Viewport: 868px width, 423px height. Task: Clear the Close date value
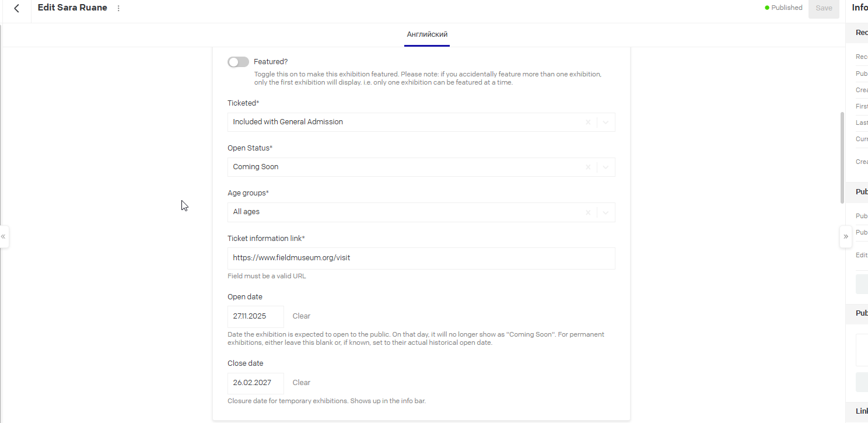tap(302, 383)
